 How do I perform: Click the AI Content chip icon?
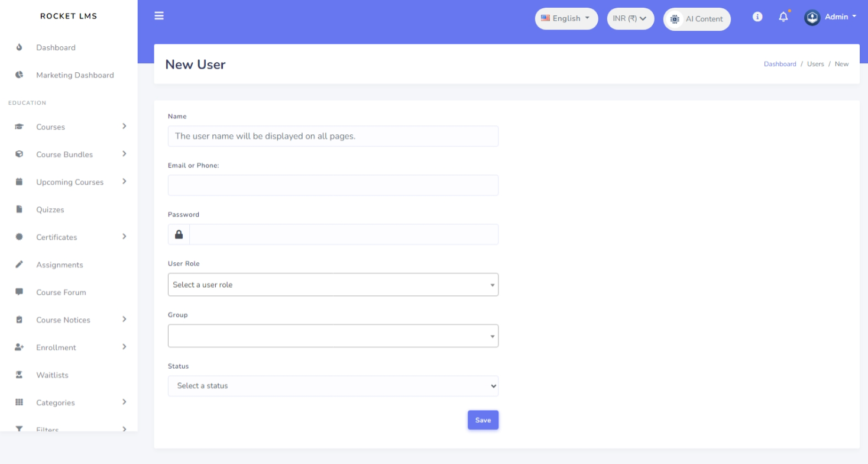pyautogui.click(x=675, y=19)
